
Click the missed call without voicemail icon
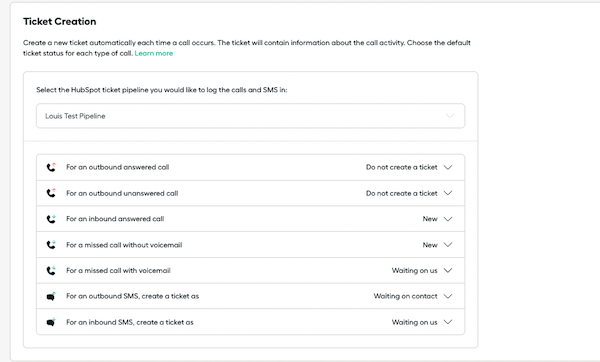tap(51, 245)
